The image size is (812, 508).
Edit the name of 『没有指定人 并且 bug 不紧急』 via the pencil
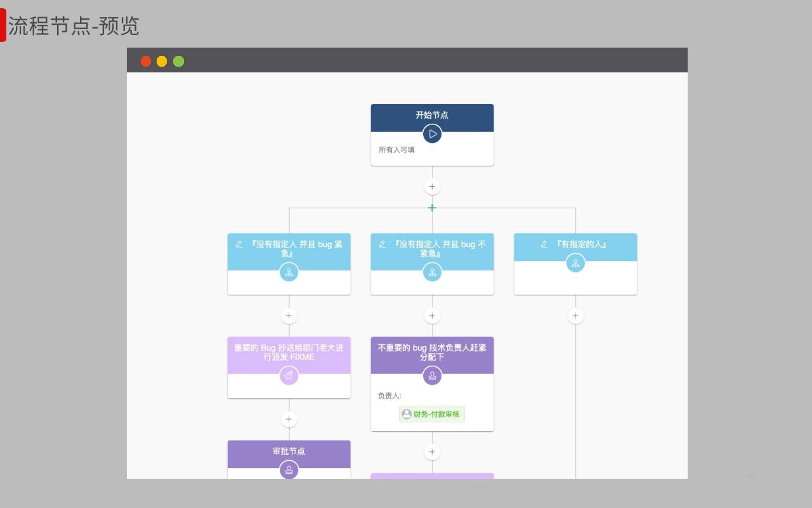coord(382,244)
